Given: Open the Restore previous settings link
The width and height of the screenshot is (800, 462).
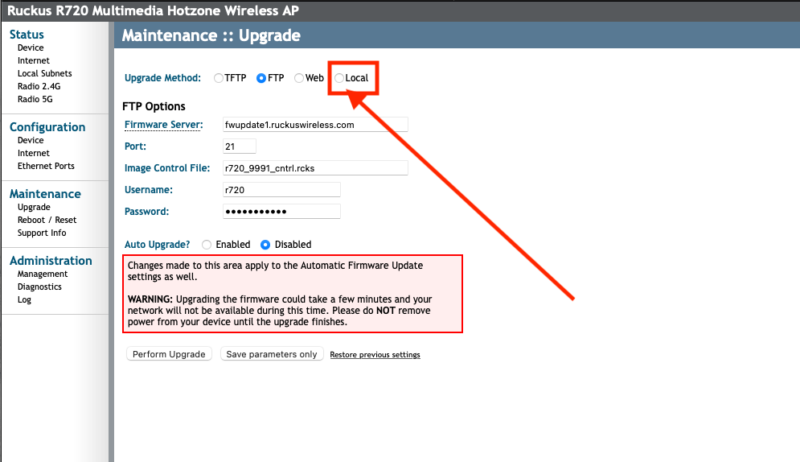Looking at the screenshot, I should 375,355.
